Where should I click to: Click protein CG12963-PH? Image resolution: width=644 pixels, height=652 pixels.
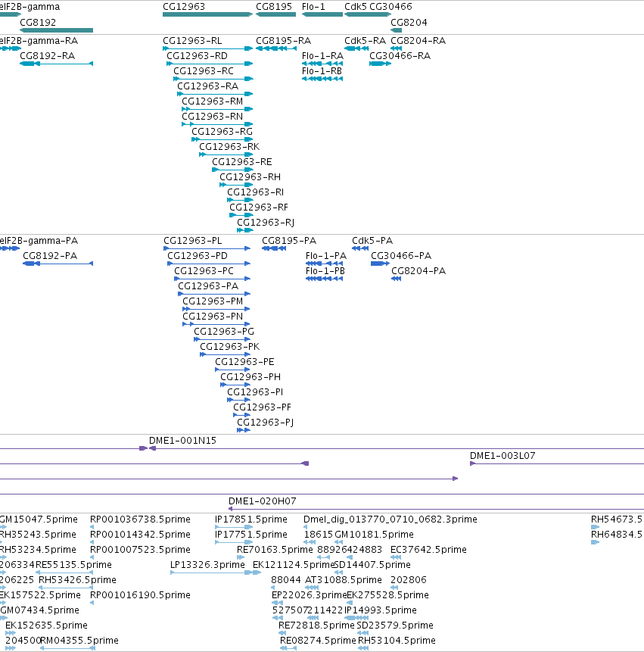[235, 385]
